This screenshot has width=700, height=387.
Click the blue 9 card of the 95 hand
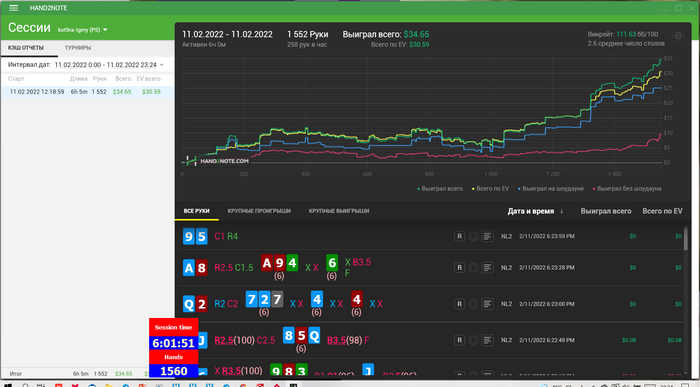coord(189,236)
